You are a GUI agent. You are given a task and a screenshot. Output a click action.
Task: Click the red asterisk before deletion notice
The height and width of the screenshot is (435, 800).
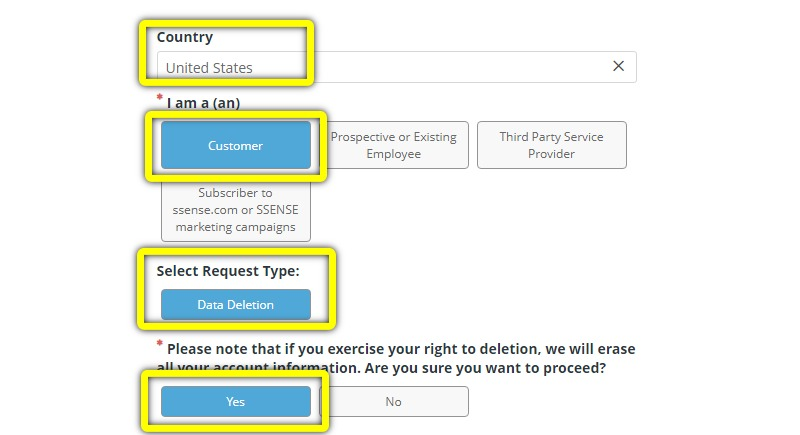tap(160, 343)
